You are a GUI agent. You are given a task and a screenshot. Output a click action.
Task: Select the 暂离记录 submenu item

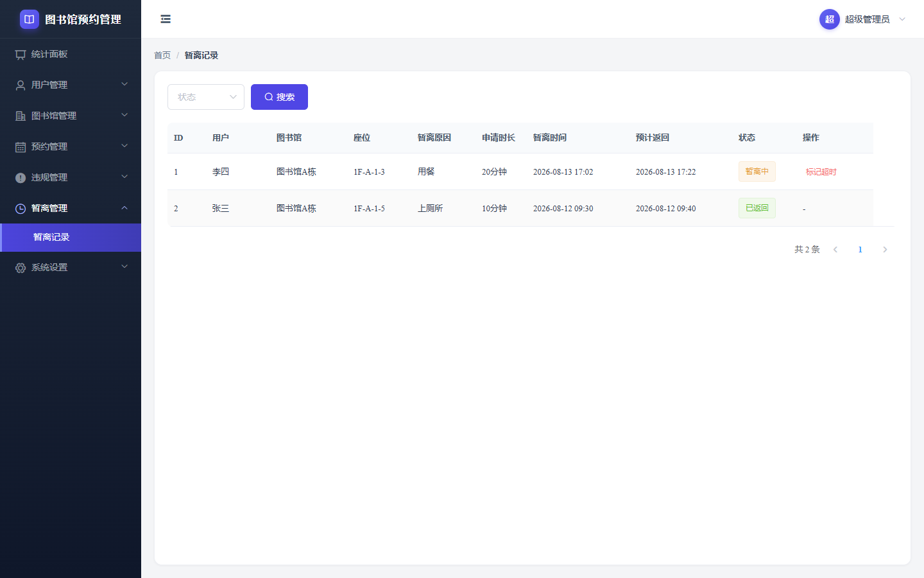click(71, 238)
